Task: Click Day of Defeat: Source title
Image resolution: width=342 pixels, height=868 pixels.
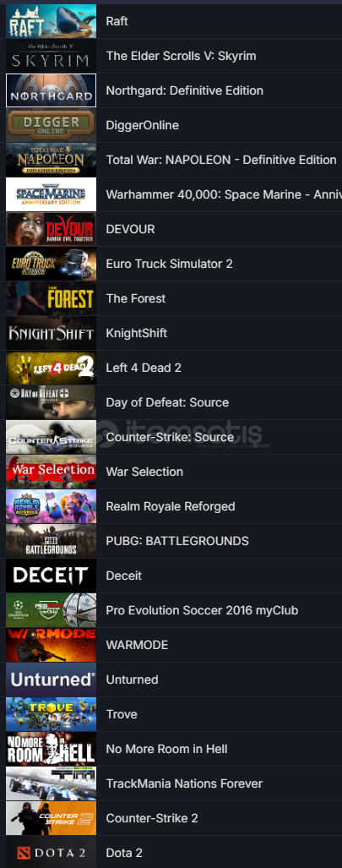Action: point(167,402)
